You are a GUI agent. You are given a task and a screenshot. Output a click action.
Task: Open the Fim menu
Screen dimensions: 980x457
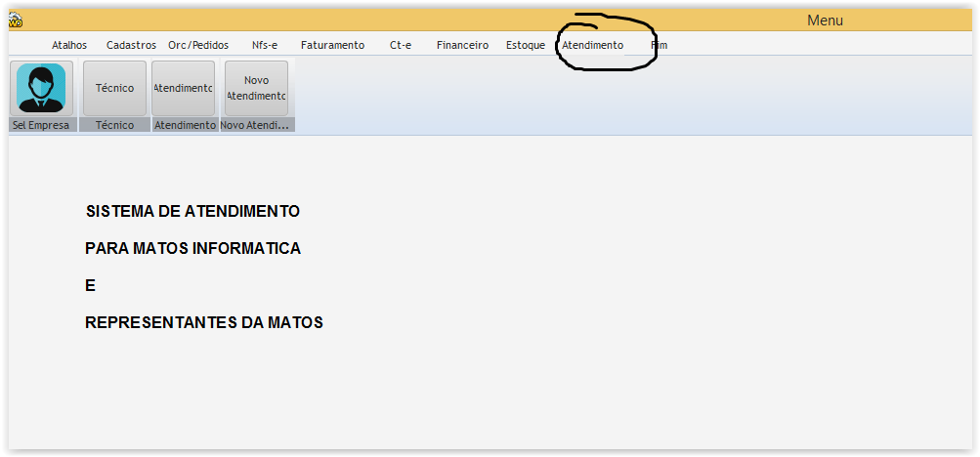pyautogui.click(x=660, y=45)
